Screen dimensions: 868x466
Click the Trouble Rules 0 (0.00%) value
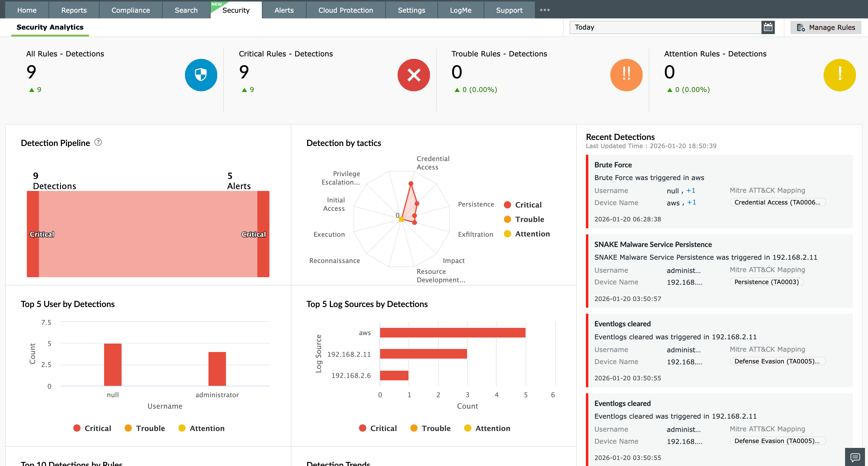479,90
